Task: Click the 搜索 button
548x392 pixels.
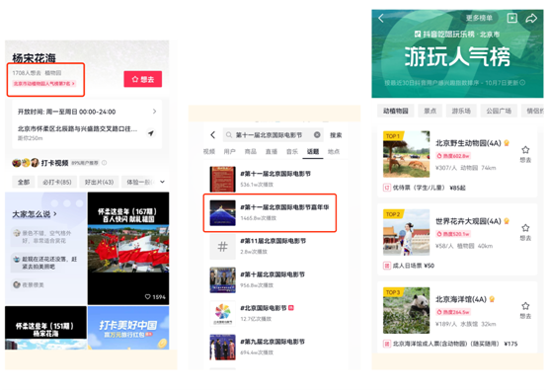Action: coord(336,135)
